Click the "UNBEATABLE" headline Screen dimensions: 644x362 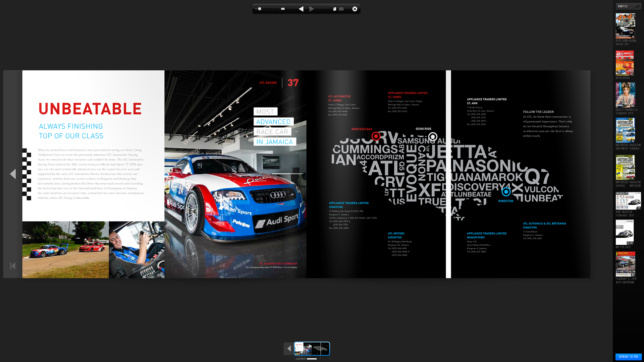click(x=90, y=109)
